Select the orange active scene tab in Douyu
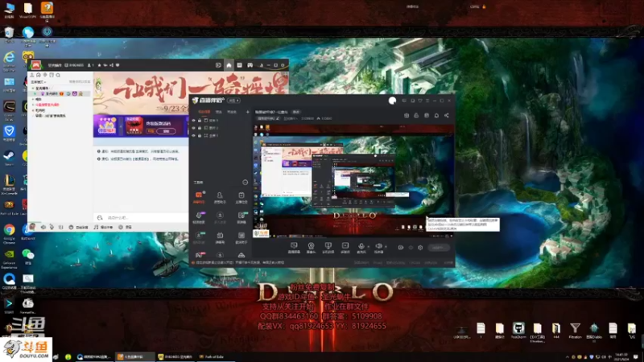This screenshot has height=362, width=644. click(204, 112)
